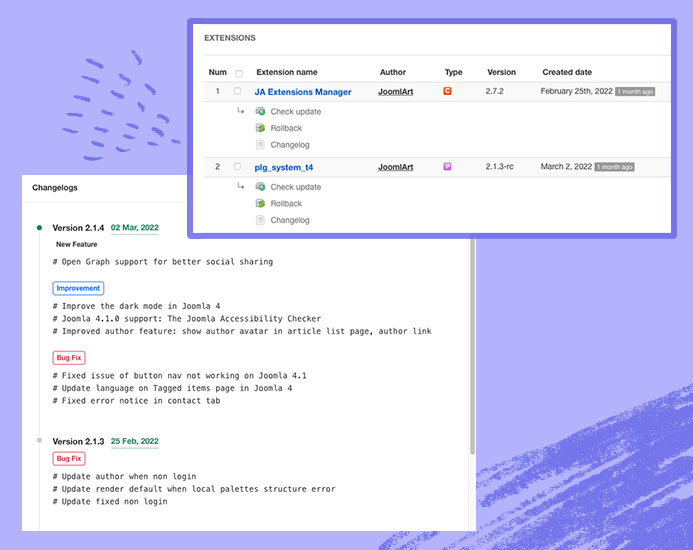The width and height of the screenshot is (693, 550).
Task: Click 'Improve the dark mode in Joomla 4'
Action: (136, 306)
